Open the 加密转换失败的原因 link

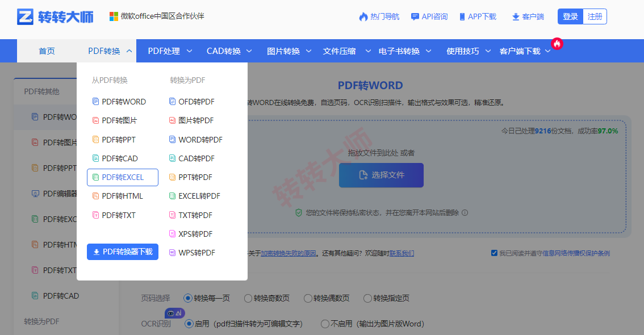pyautogui.click(x=288, y=253)
